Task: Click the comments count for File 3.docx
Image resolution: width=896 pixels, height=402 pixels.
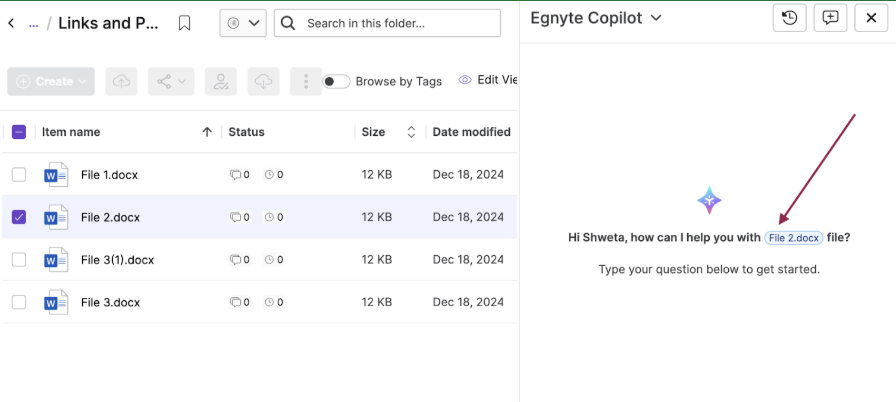Action: [x=239, y=302]
